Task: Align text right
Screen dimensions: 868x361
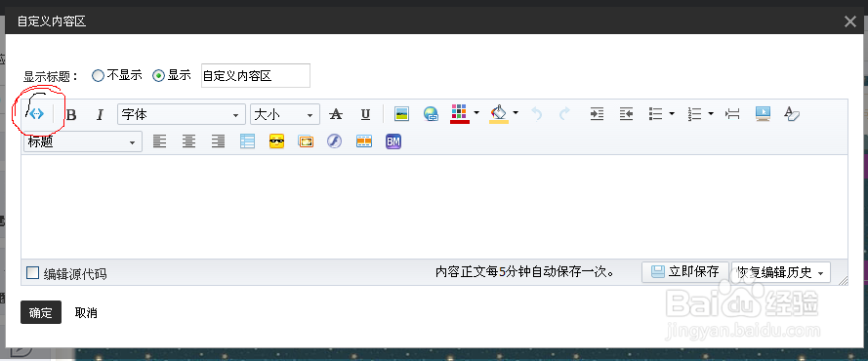Action: pos(218,141)
